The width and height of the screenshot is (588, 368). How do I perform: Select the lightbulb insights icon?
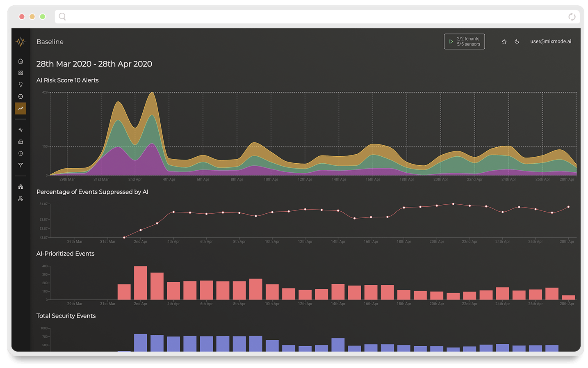21,85
